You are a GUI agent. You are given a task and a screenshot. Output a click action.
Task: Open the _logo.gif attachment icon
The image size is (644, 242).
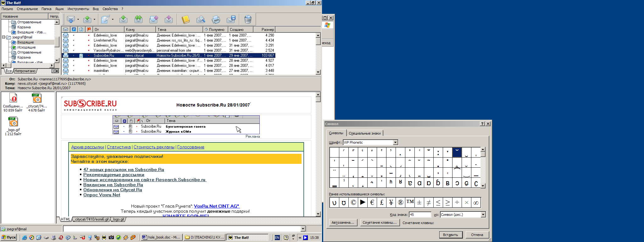click(x=13, y=121)
